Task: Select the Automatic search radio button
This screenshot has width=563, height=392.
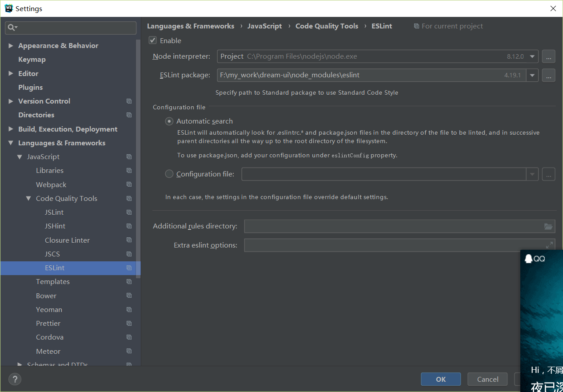Action: [x=169, y=121]
